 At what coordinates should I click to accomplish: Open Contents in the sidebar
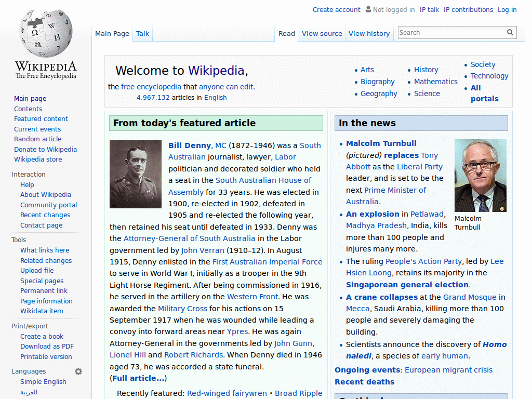pyautogui.click(x=28, y=109)
